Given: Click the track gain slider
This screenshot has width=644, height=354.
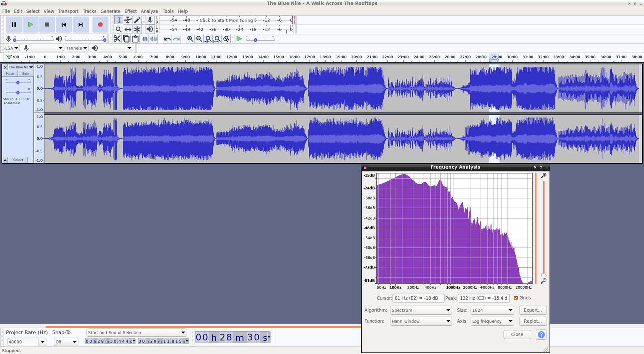Looking at the screenshot, I should (x=18, y=82).
